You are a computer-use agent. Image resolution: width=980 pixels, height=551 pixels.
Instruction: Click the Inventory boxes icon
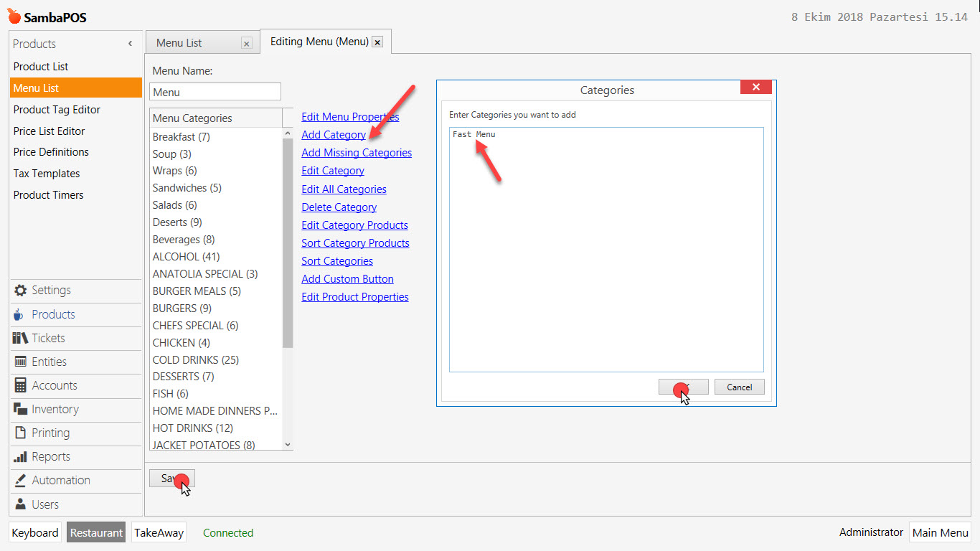click(20, 409)
